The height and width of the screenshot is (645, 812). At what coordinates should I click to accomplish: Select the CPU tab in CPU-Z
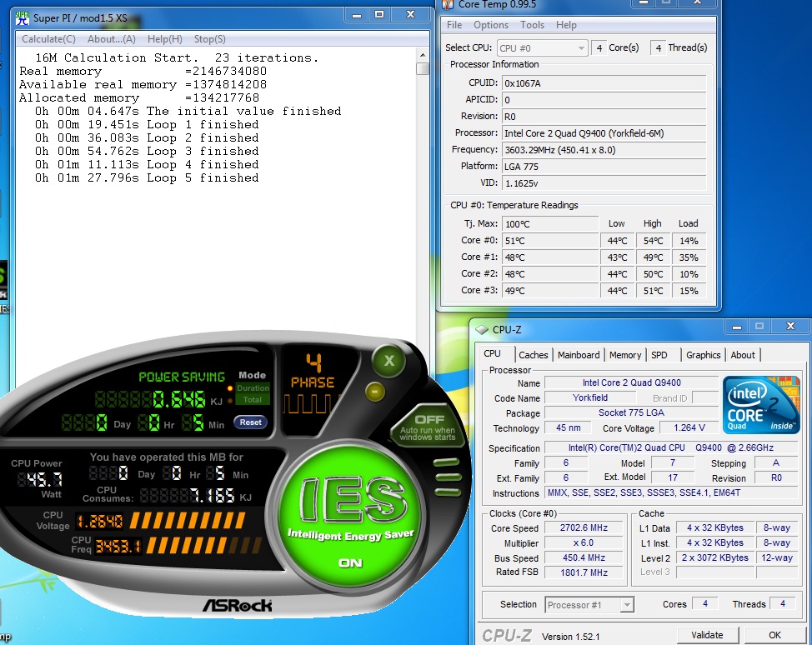coord(492,353)
